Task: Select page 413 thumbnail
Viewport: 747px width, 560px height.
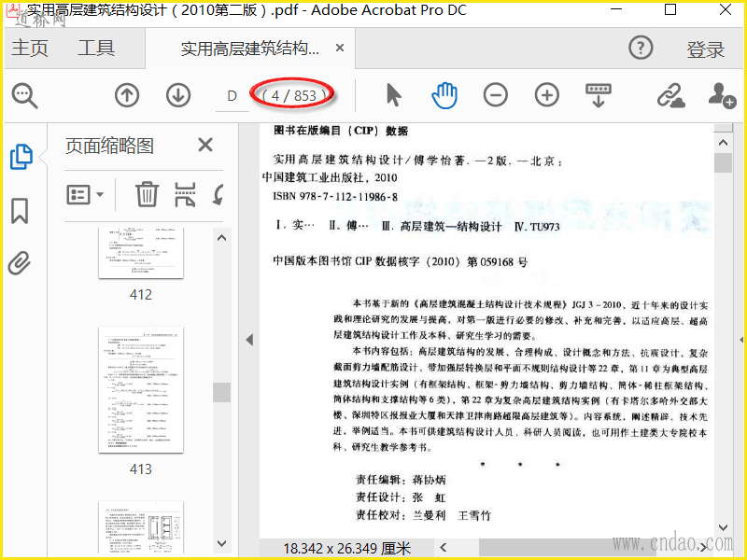Action: coord(141,390)
